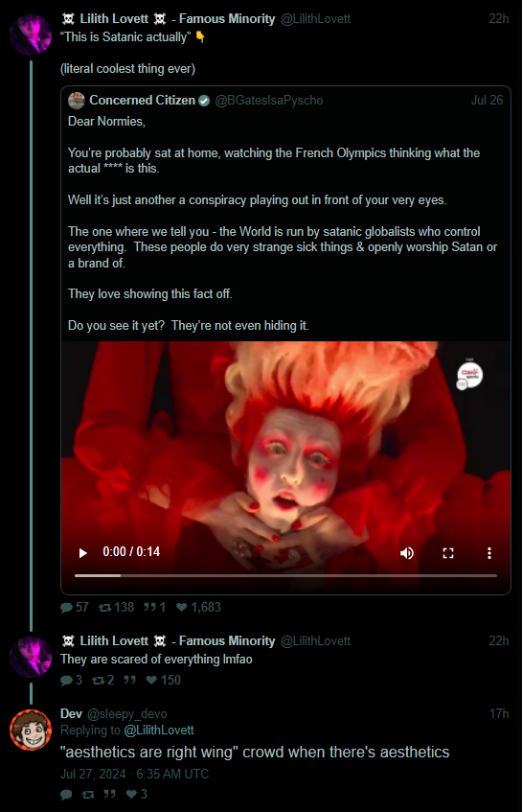
Task: Open the @sleepy_devo profile
Action: tap(126, 713)
